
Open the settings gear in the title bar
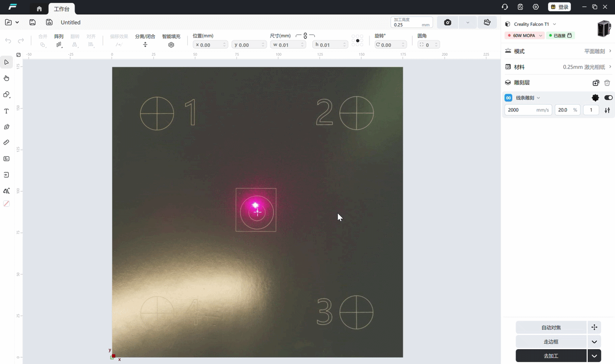[x=536, y=7]
